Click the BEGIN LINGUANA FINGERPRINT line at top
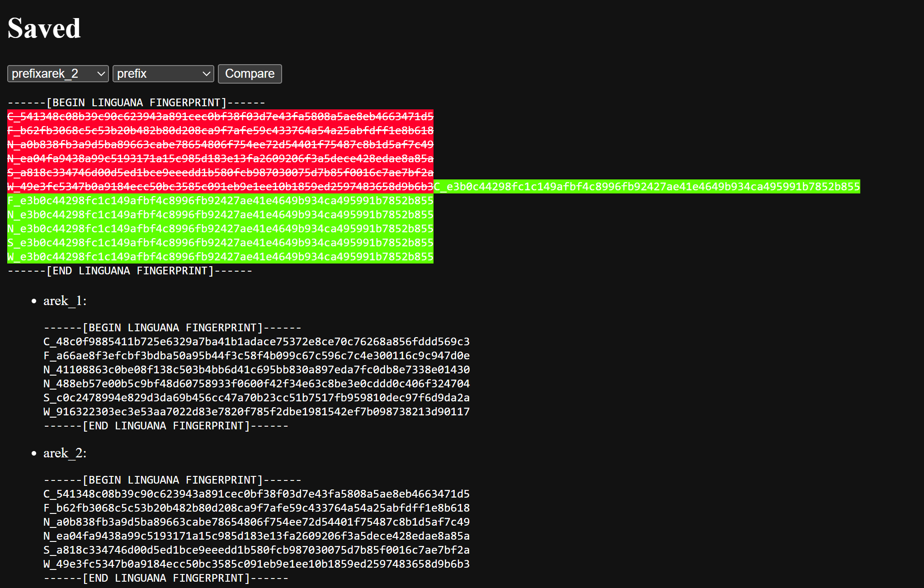This screenshot has width=924, height=588. pyautogui.click(x=136, y=103)
